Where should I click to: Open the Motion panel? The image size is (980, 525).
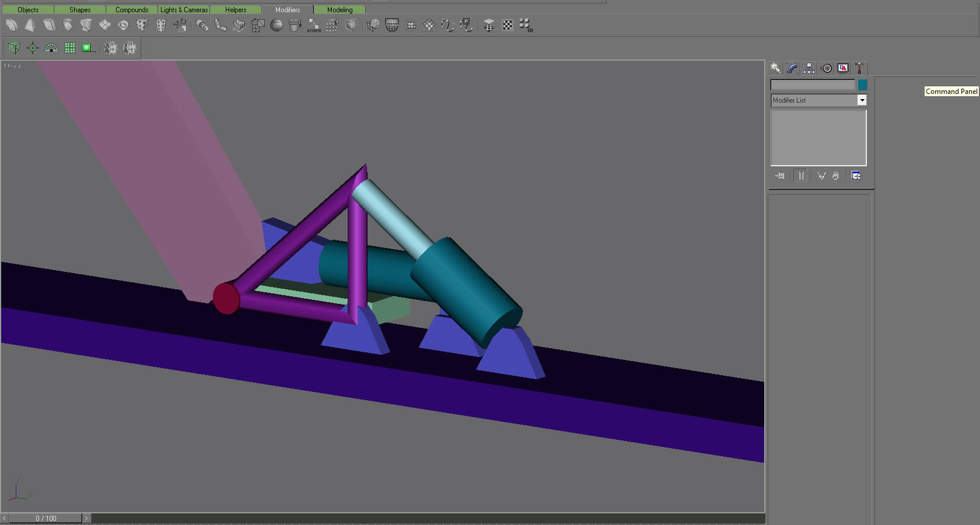(827, 68)
